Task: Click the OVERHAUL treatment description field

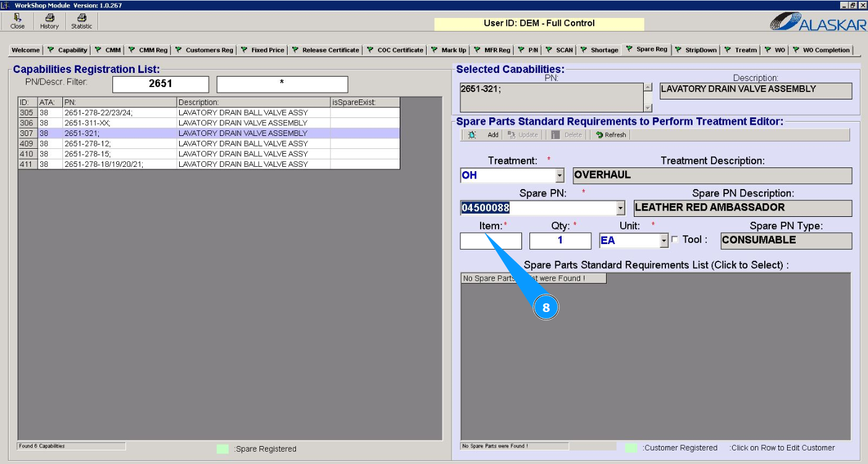Action: (712, 175)
